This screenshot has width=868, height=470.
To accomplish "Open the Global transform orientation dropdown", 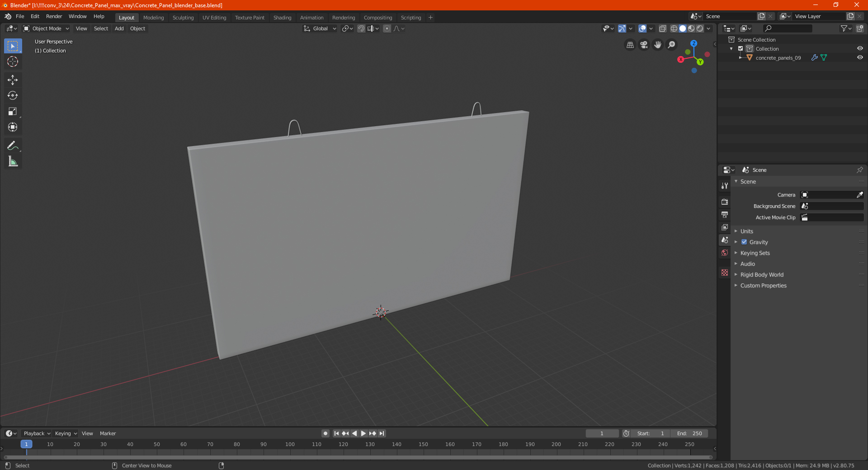I will (x=320, y=28).
